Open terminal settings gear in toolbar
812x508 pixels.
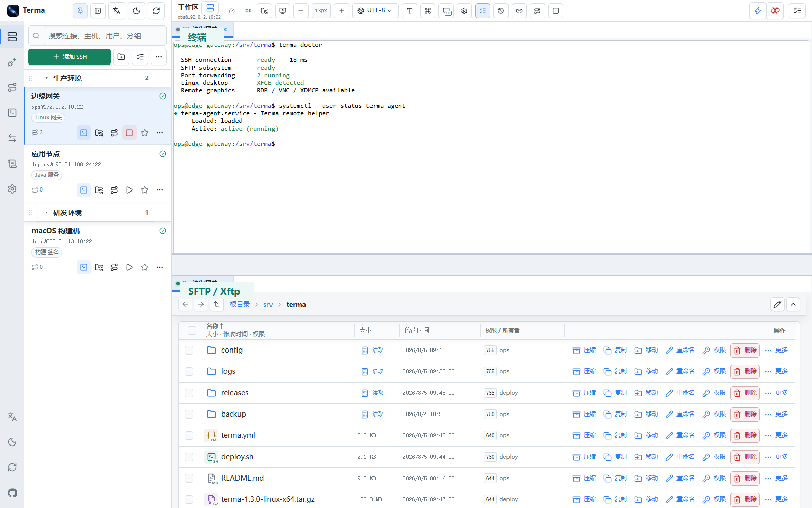pyautogui.click(x=464, y=11)
